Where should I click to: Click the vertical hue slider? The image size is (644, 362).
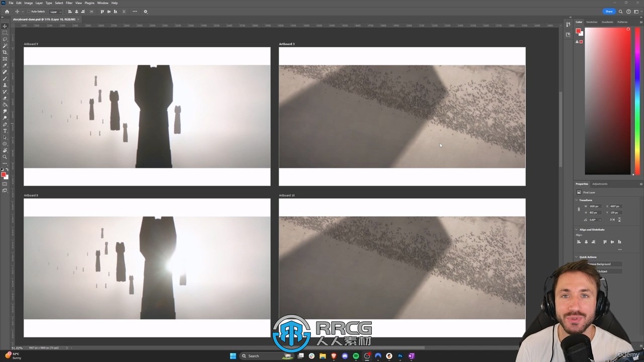637,101
